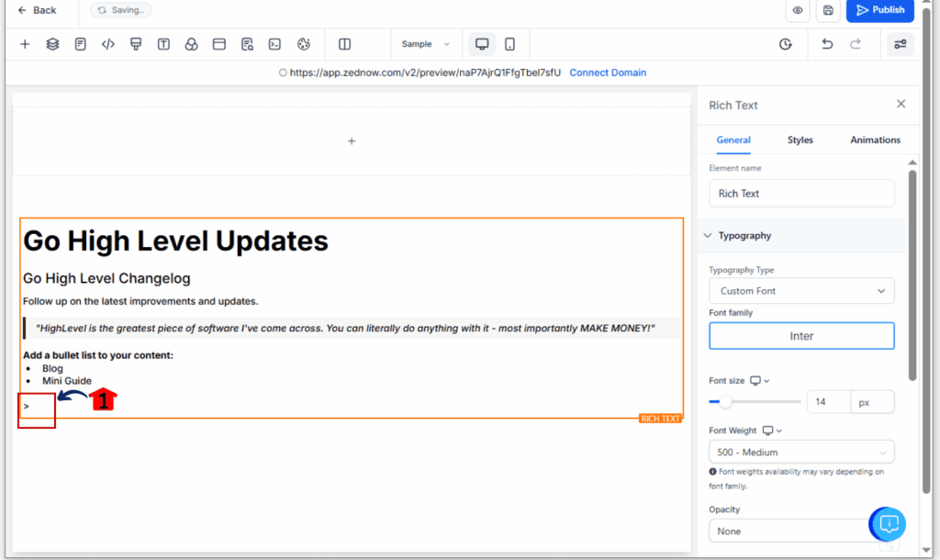Open the popup window icon
This screenshot has height=560, width=940.
(219, 44)
